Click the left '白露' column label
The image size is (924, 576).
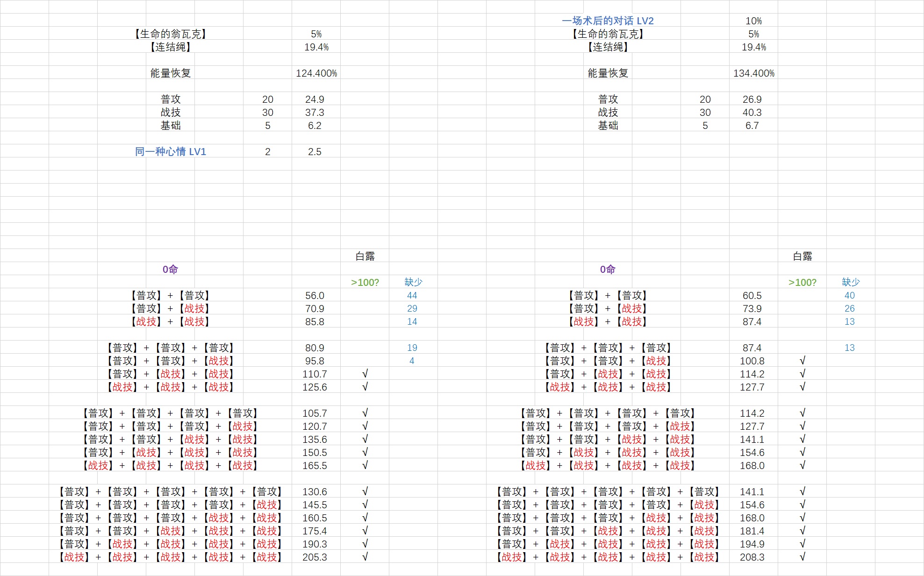pyautogui.click(x=365, y=256)
